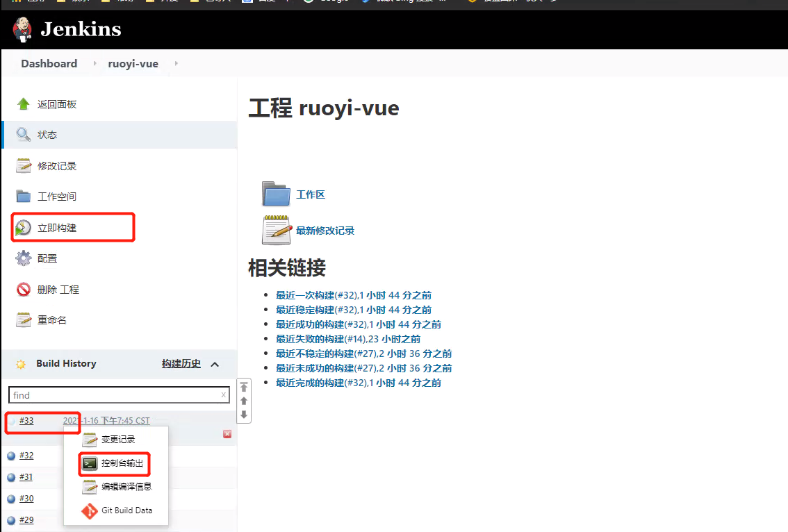Cancel build #33 with the red X
This screenshot has height=532, width=788.
tap(227, 434)
